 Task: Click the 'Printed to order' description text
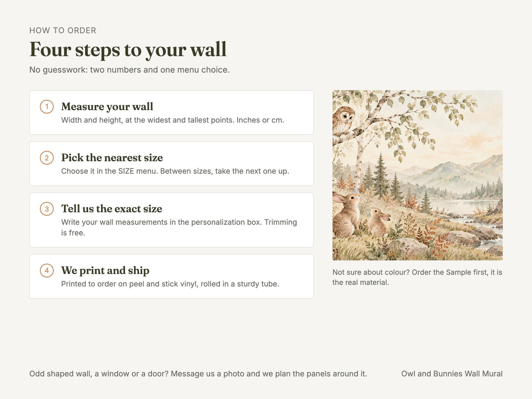coord(170,284)
